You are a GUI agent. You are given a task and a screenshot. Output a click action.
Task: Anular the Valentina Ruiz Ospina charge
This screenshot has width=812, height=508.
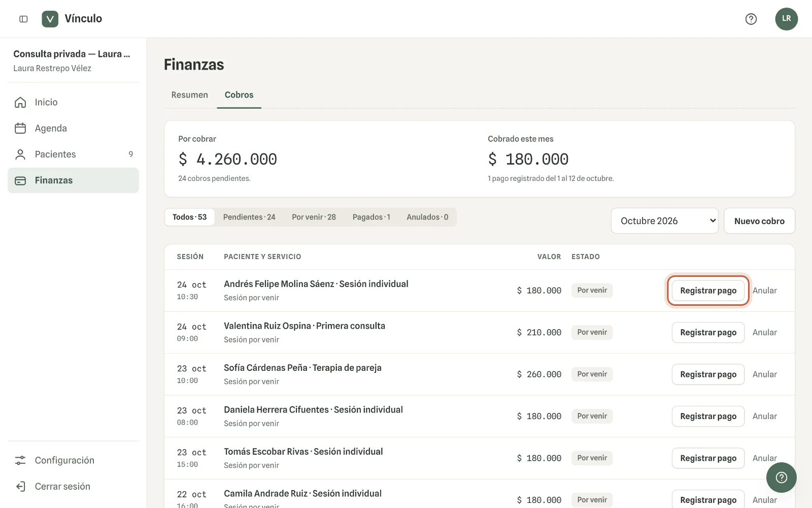(764, 332)
